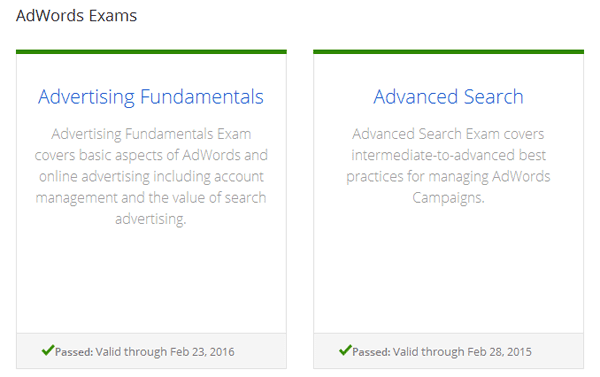Click the word 'Passed:' in Advanced Search footer

(371, 352)
